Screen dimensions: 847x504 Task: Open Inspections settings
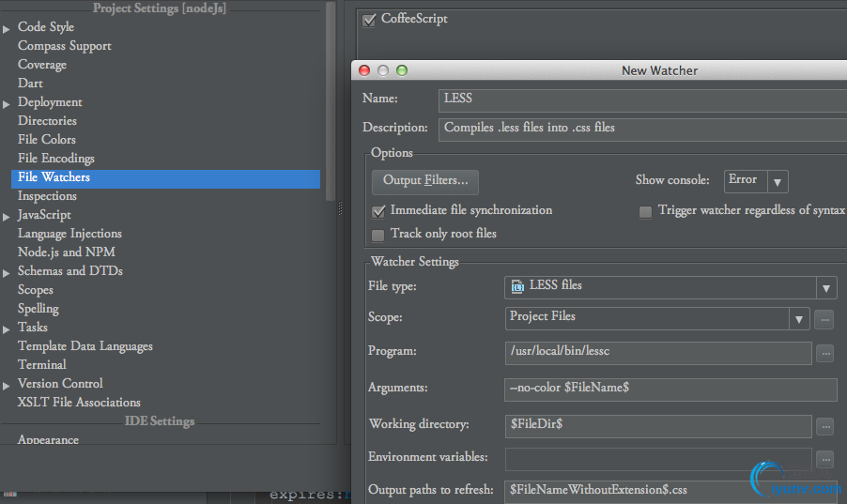47,195
